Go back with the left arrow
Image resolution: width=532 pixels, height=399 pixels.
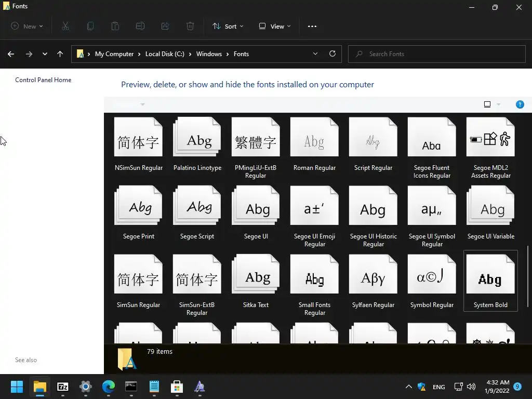coord(11,54)
